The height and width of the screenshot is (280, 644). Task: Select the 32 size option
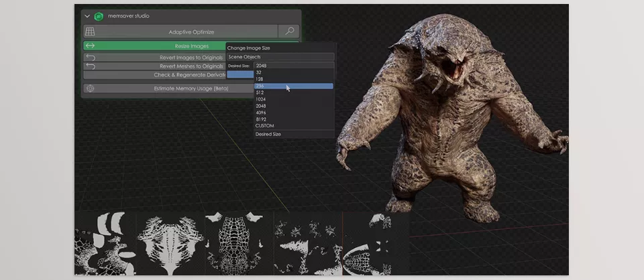pyautogui.click(x=292, y=73)
